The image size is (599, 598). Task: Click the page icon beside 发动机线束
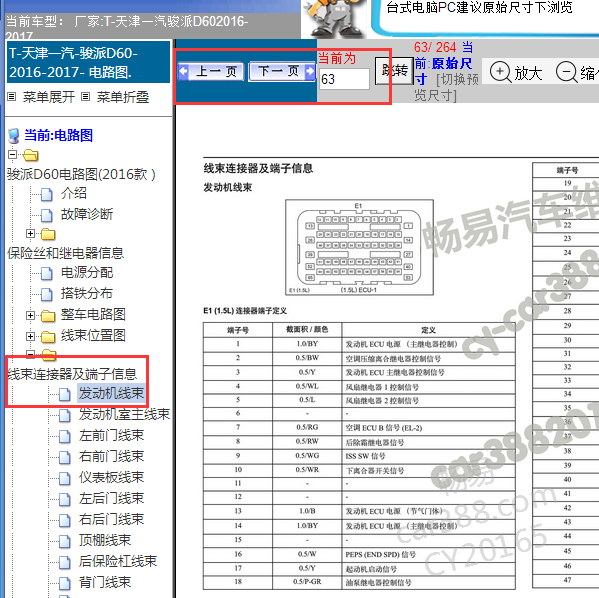(65, 394)
